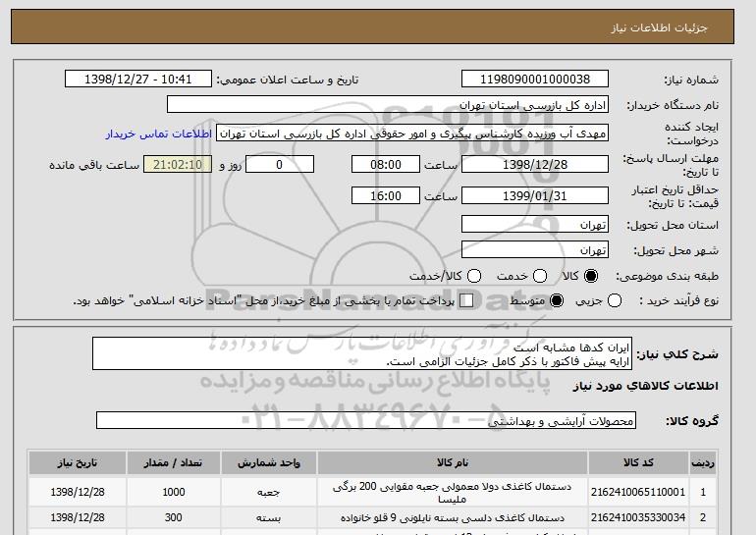Click the row number 2 cell
Viewport: 756px width, 535px height.
coord(703,517)
